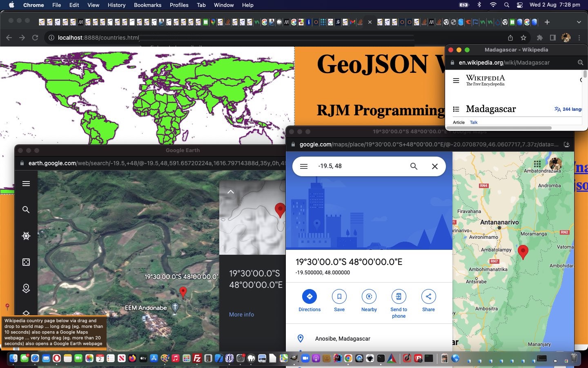Toggle Wikipedia table of contents icon

(456, 109)
